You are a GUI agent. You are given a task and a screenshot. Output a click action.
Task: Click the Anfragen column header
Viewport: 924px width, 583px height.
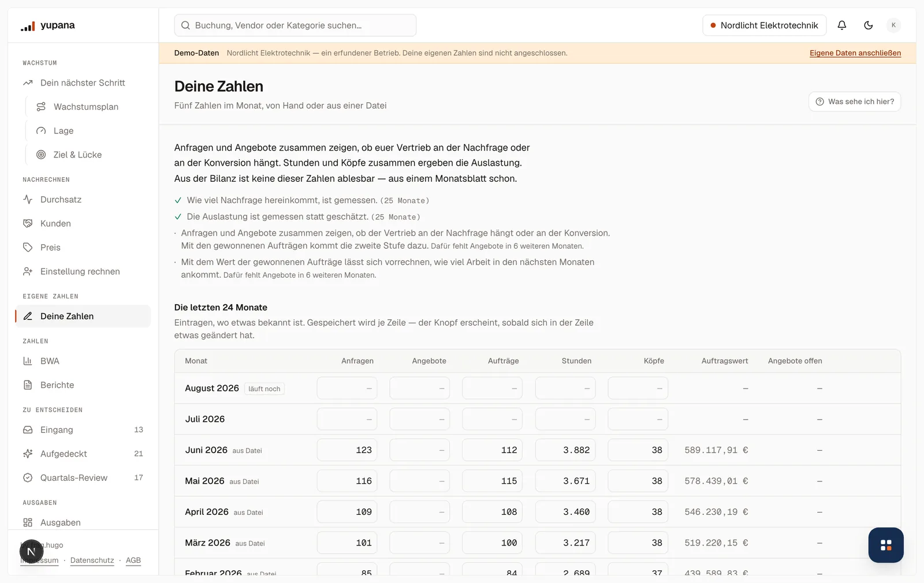(x=357, y=361)
